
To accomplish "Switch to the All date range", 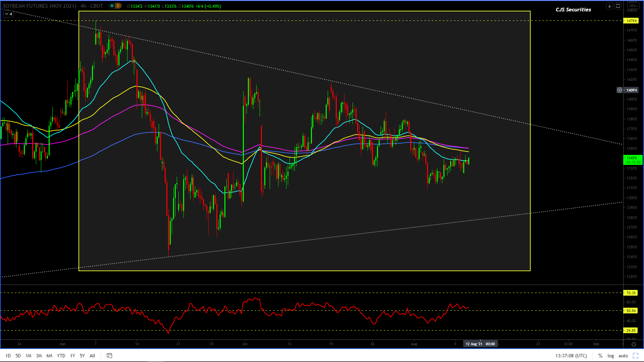I will point(92,356).
